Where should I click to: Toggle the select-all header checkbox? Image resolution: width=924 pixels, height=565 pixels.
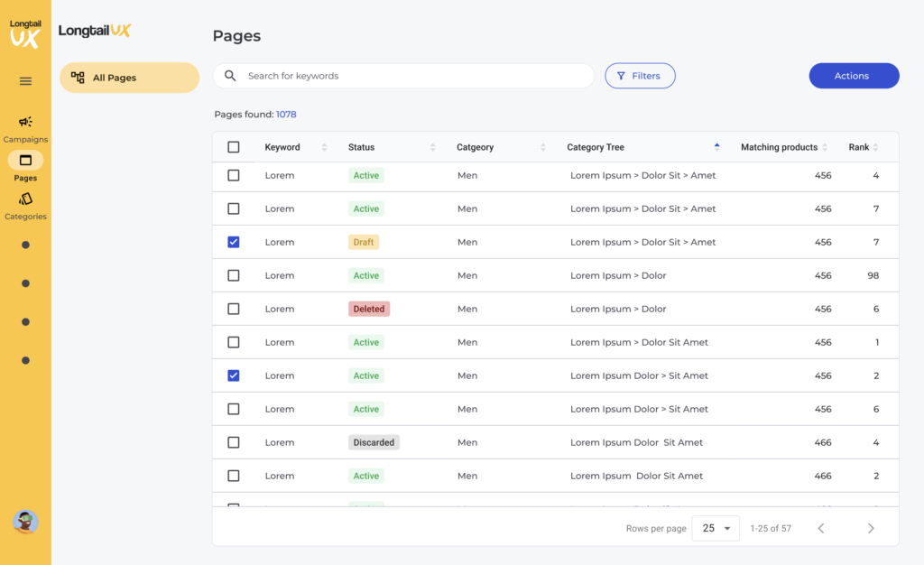click(234, 147)
